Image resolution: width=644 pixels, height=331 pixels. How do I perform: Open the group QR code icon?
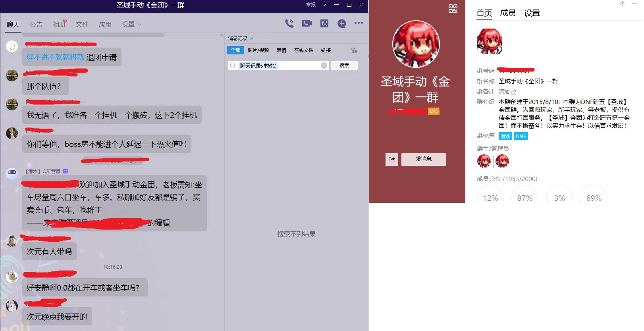click(x=453, y=9)
